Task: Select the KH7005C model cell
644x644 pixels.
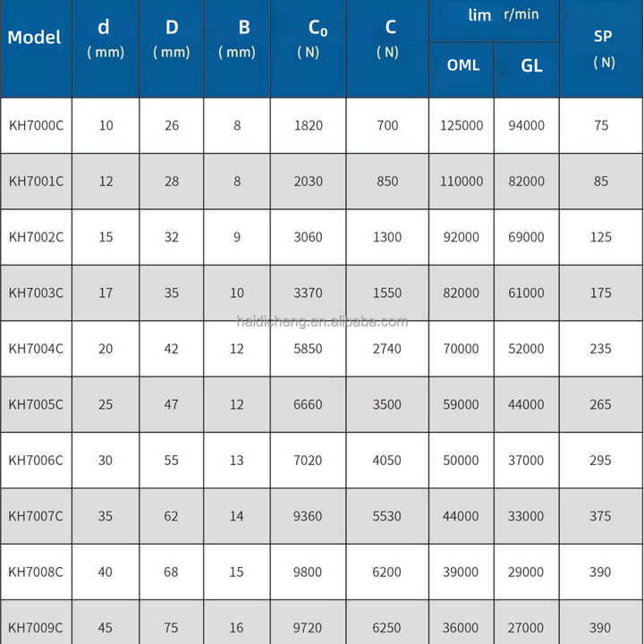Action: click(x=36, y=404)
